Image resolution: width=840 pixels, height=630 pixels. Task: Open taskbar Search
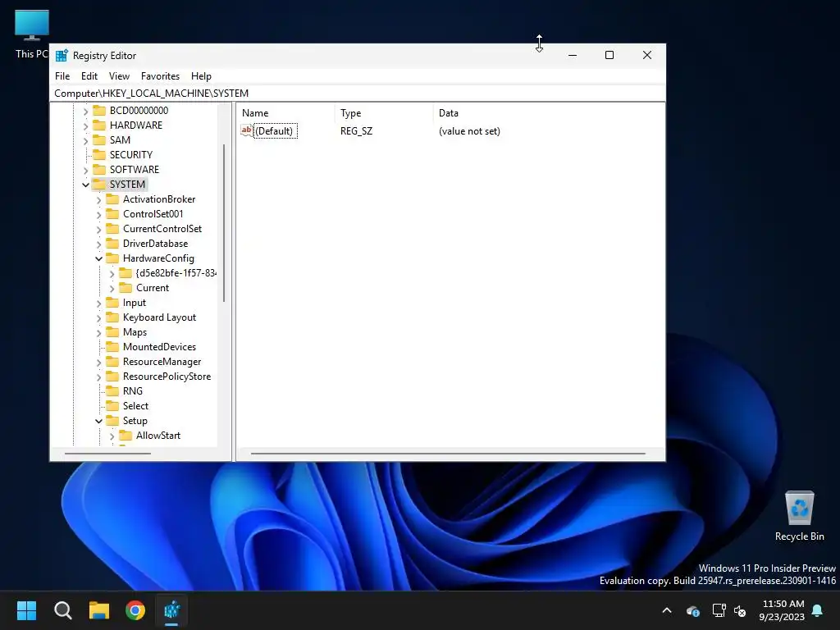[x=62, y=610]
